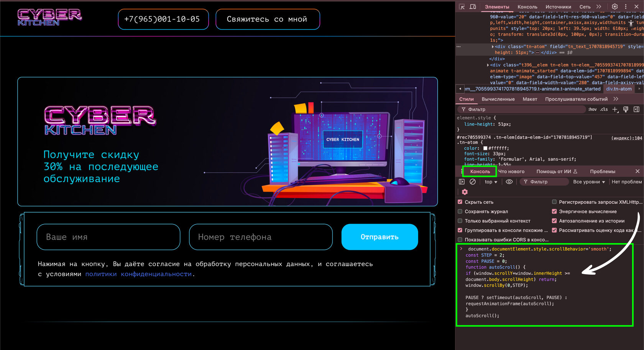This screenshot has width=644, height=350.
Task: Open Прослушиватели событий pane
Action: tap(576, 99)
